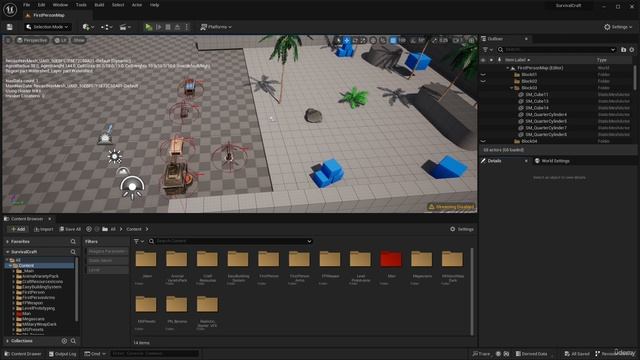Open the cinematics clapperboard dropdown
Image resolution: width=640 pixels, height=360 pixels.
(125, 27)
